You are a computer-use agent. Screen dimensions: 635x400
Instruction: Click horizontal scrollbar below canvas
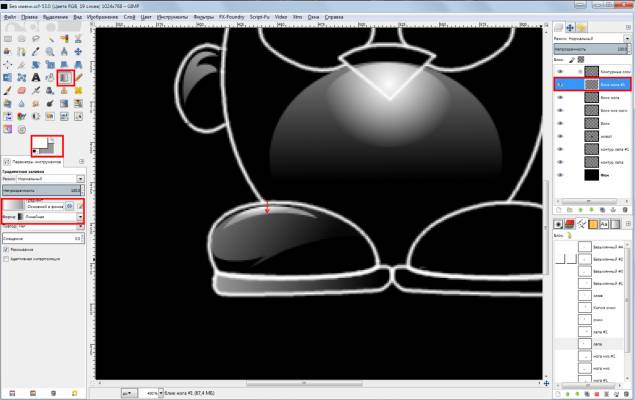tap(304, 383)
